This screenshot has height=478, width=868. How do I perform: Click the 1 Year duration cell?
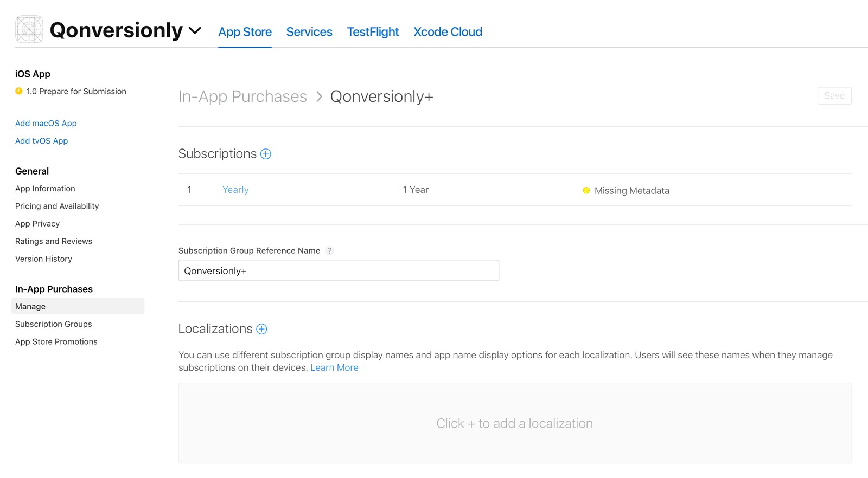click(x=416, y=190)
